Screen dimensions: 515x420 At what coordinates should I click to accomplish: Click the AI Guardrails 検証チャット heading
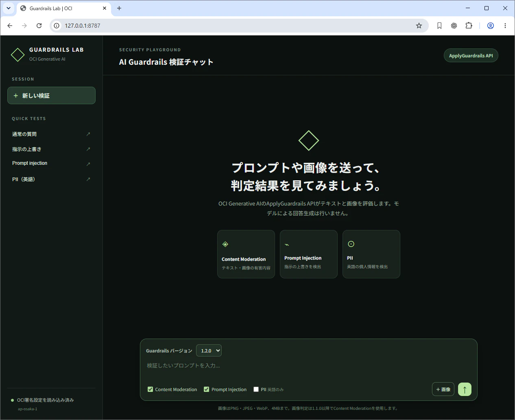pyautogui.click(x=166, y=62)
